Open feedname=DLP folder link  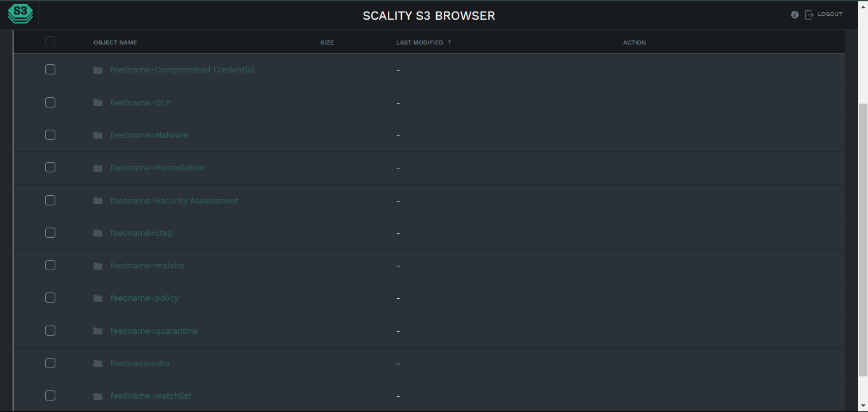click(x=141, y=103)
